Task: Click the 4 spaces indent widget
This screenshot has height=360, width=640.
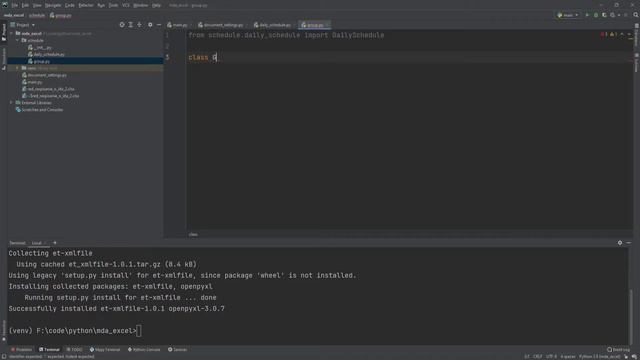Action: click(567, 357)
